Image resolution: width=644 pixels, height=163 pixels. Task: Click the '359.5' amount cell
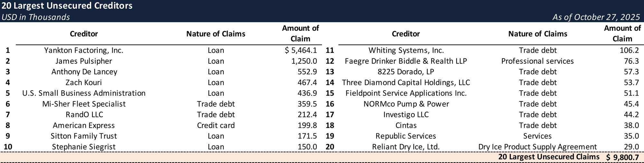point(307,104)
